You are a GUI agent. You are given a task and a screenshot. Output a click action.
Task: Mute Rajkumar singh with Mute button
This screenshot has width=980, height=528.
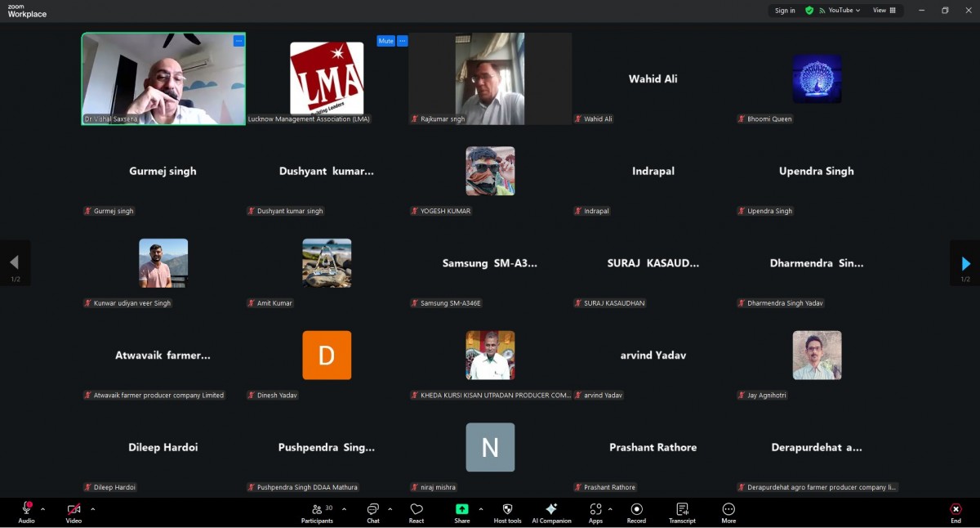(385, 41)
